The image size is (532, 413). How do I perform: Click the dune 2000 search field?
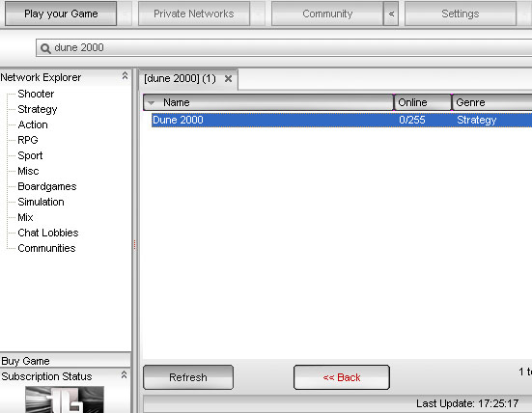point(284,47)
